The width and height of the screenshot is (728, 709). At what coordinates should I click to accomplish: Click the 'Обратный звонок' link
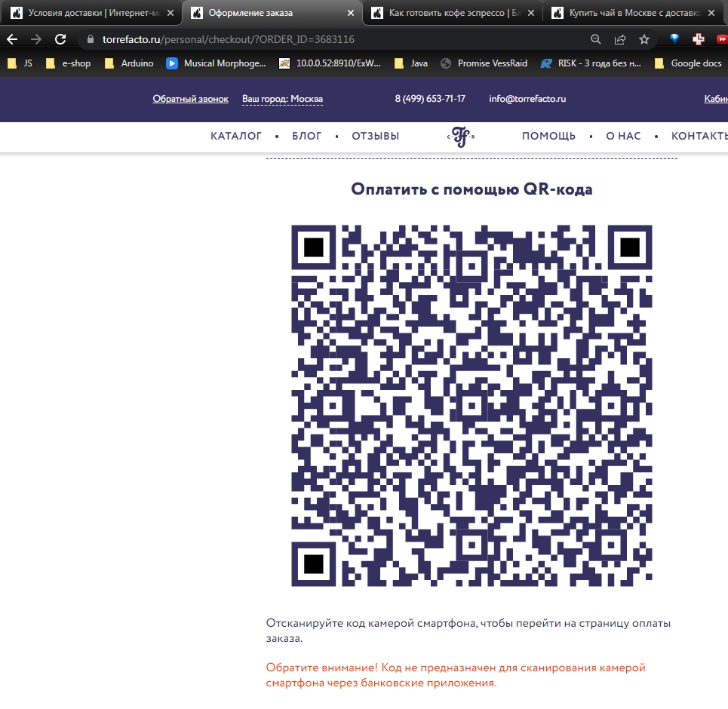pyautogui.click(x=190, y=99)
